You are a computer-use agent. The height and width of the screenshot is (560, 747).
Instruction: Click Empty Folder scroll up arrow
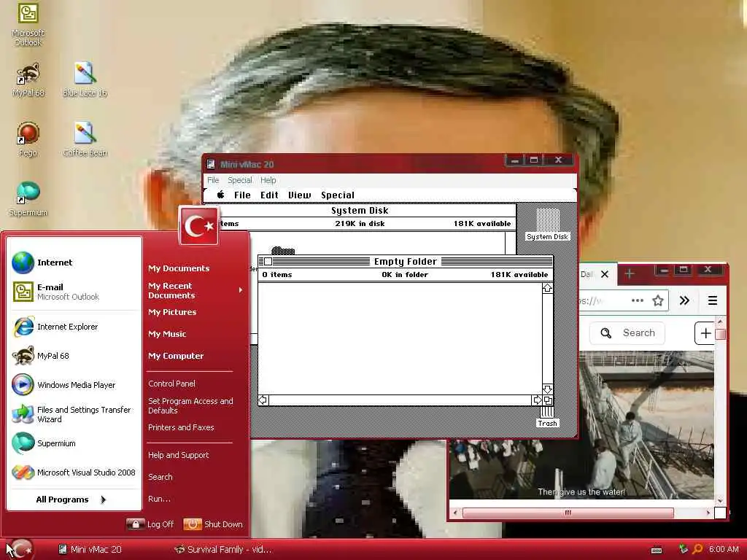[x=547, y=288]
